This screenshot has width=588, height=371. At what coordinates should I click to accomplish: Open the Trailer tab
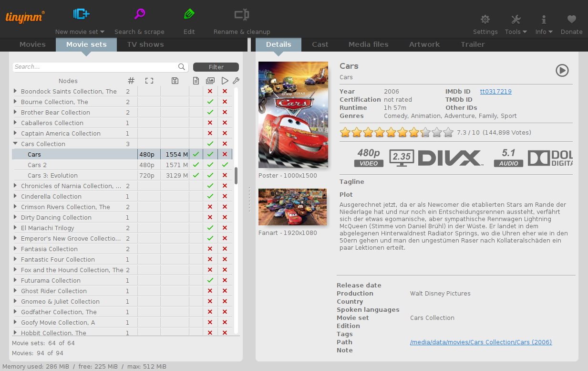click(x=473, y=44)
